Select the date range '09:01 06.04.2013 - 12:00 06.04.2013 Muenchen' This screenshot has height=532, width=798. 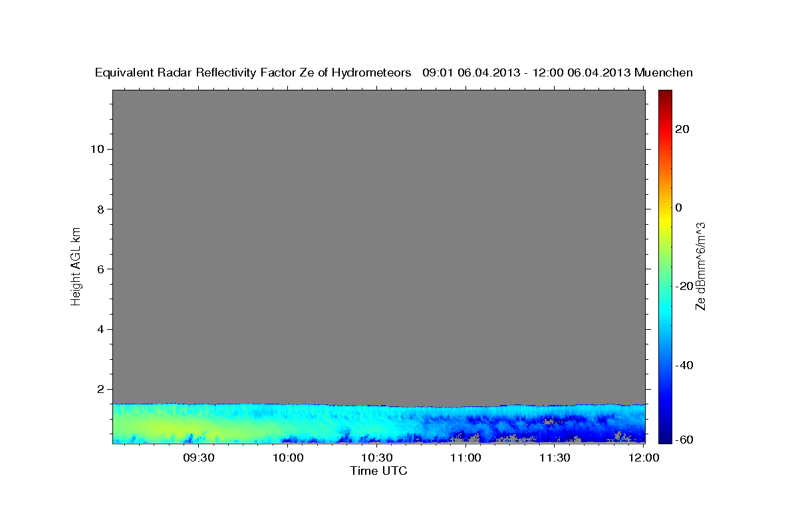[x=557, y=73]
